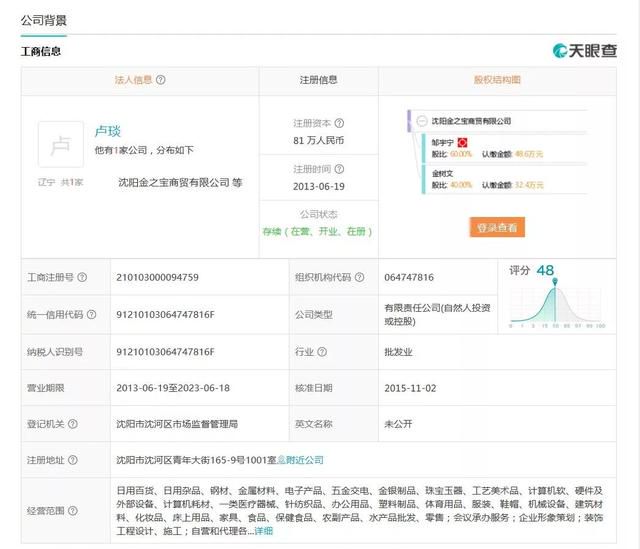Viewport: 640px width, 549px height.
Task: Click the 卢 avatar thumbnail
Action: 61,144
